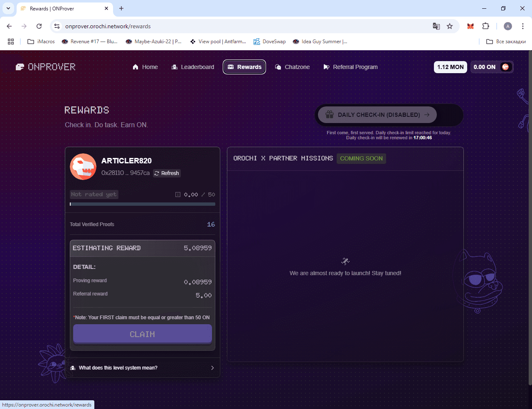532x409 pixels.
Task: Click the Not rated yet badge
Action: 94,194
